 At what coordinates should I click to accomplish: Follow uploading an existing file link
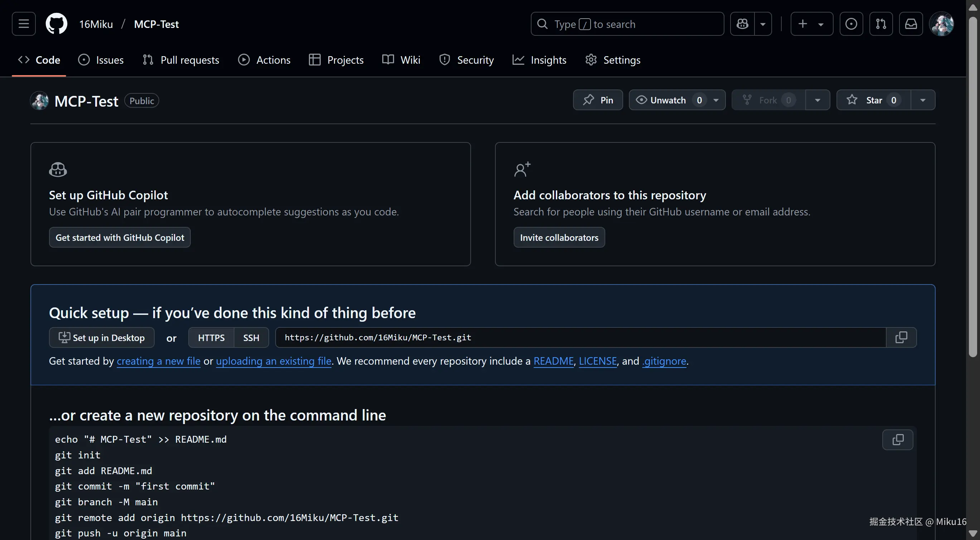point(273,361)
